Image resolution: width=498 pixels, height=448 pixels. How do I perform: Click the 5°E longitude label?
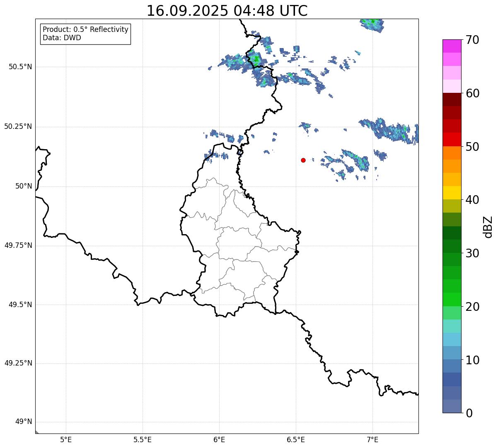click(66, 439)
